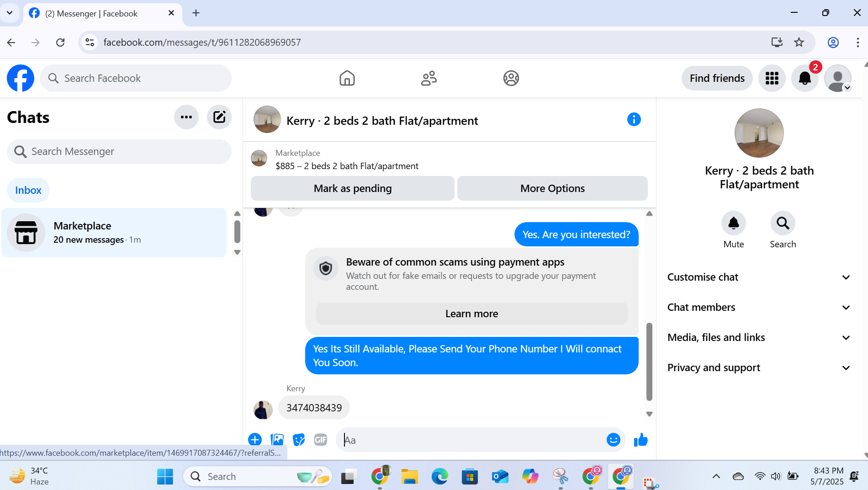
Task: Click the Windows taskbar Search box
Action: click(x=258, y=476)
